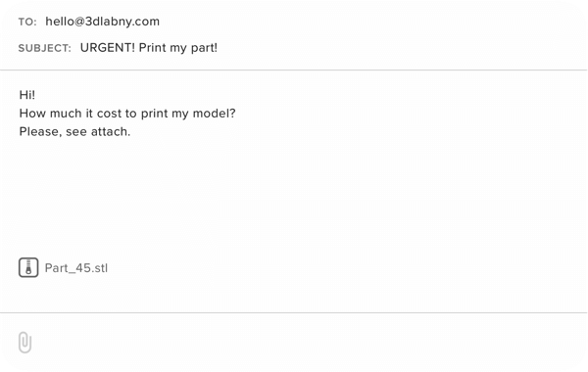Click the empty To field space right of the address
This screenshot has width=588, height=372.
[x=371, y=22]
